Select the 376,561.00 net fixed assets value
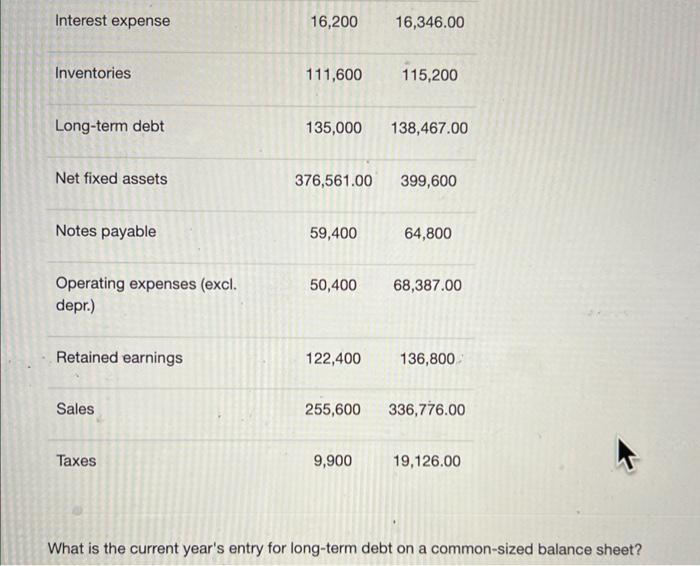The height and width of the screenshot is (566, 700). click(x=333, y=181)
